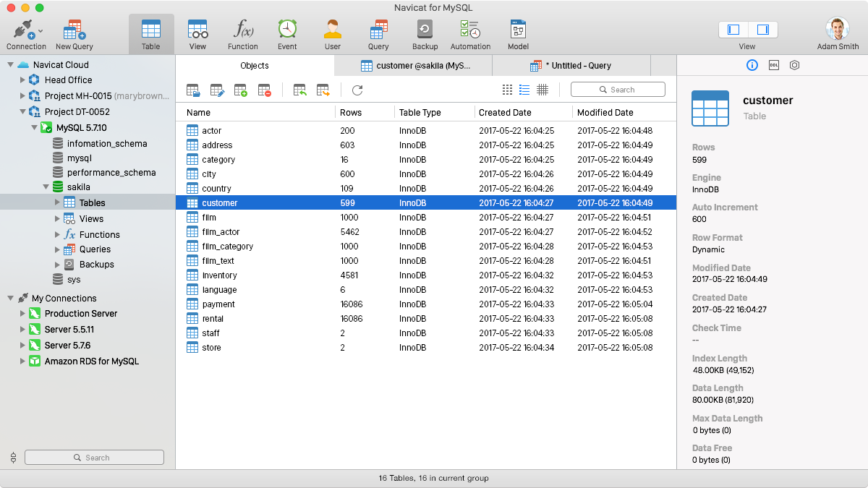Viewport: 868px width, 488px height.
Task: Expand Project MH-0015
Action: 22,96
